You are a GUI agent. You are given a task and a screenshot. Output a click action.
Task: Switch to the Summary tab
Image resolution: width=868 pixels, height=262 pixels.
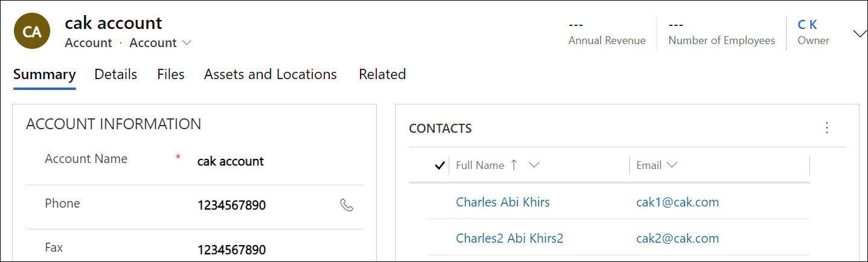coord(45,74)
